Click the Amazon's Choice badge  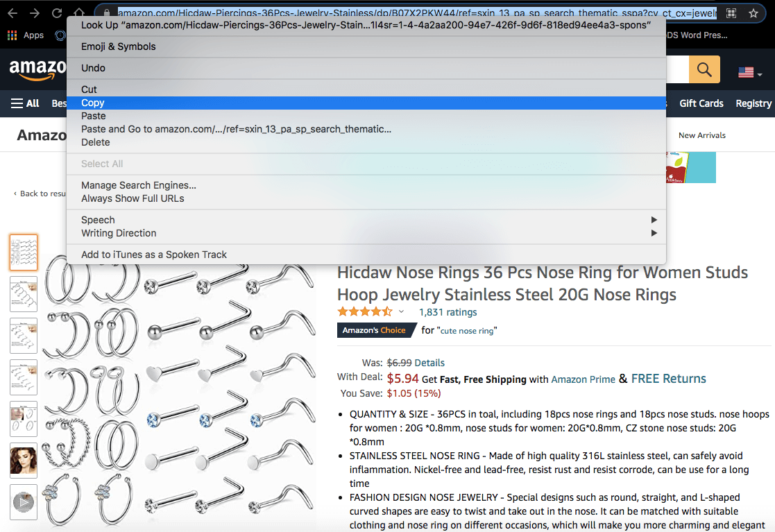(377, 330)
